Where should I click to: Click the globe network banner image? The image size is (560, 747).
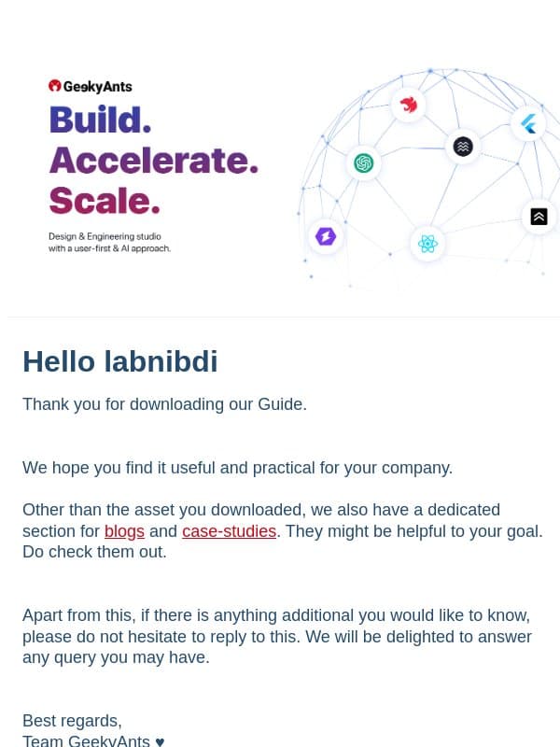[428, 178]
